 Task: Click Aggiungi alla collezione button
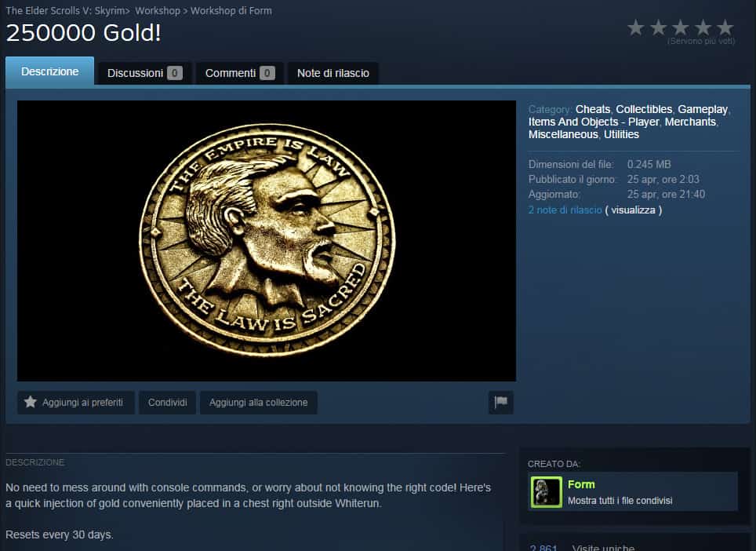click(258, 403)
